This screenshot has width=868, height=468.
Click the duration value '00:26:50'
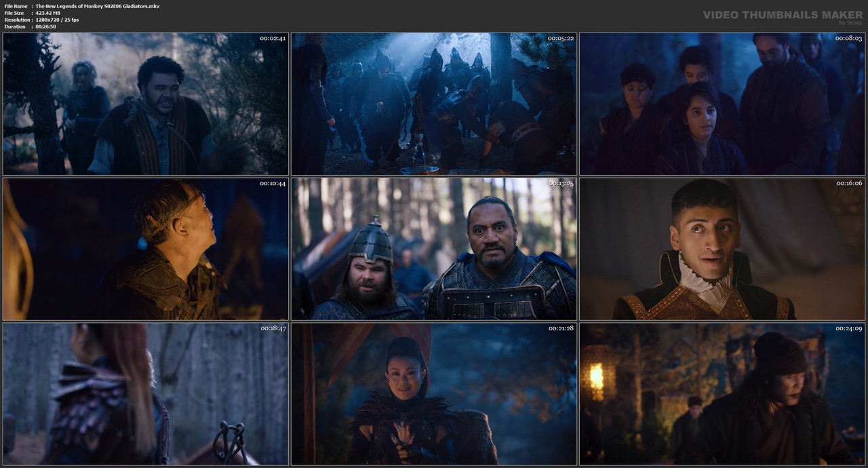click(x=46, y=26)
